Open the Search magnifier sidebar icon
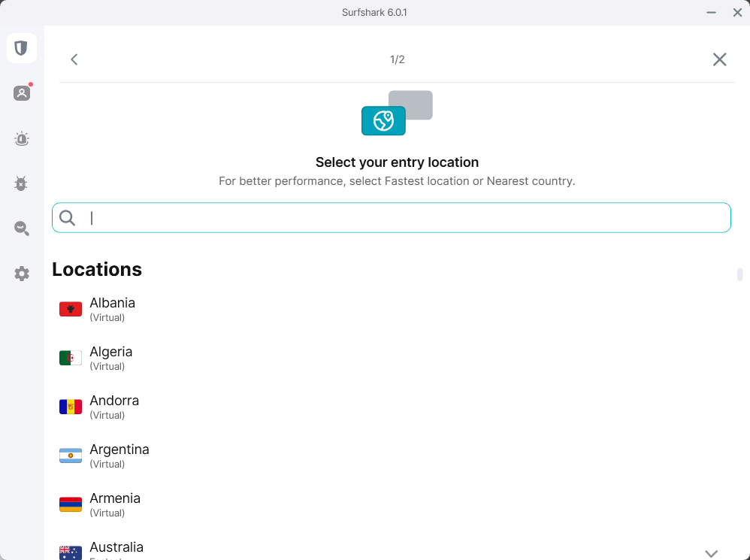Screen dimensions: 750x560 tap(22, 229)
